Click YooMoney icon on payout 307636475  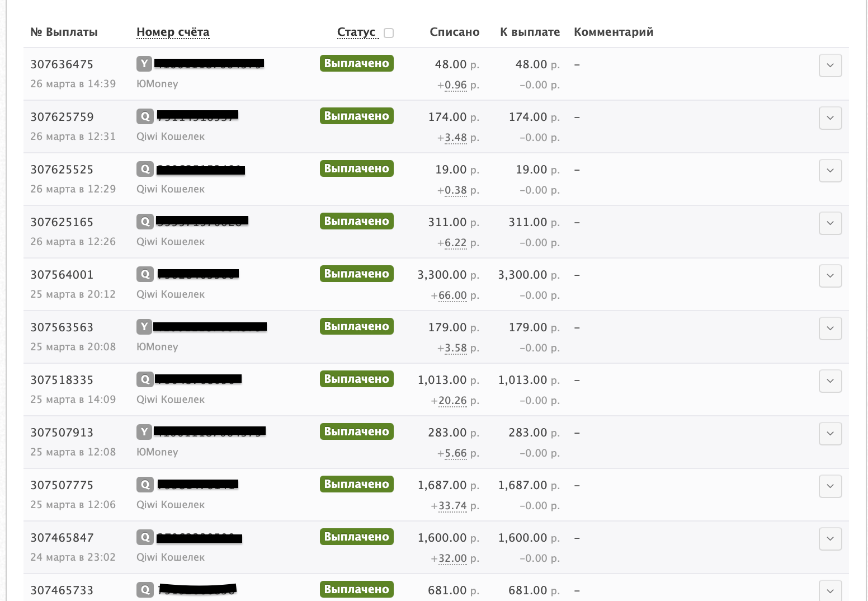[144, 64]
